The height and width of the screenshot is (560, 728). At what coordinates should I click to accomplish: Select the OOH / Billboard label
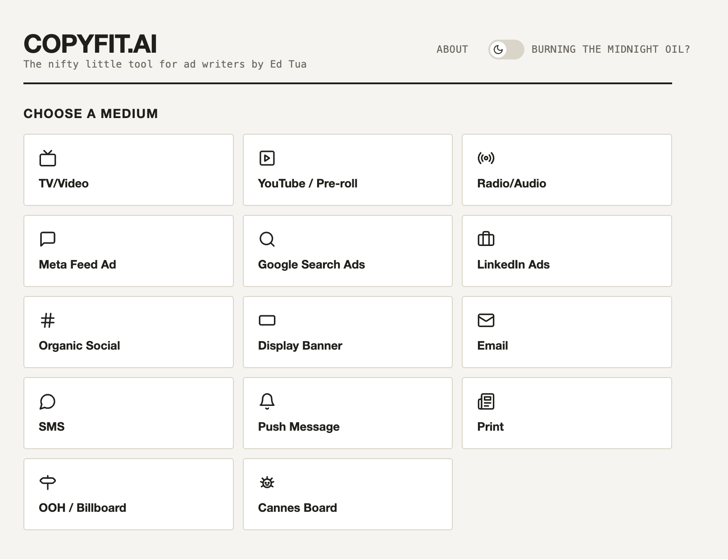click(82, 508)
